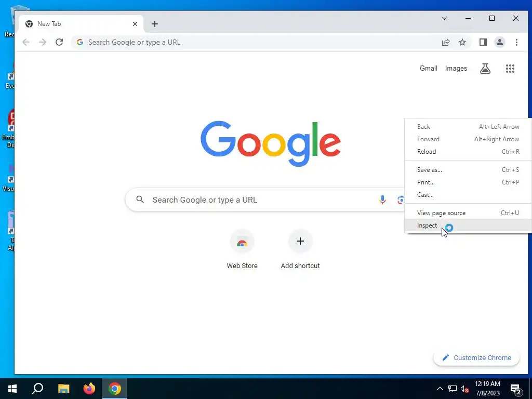Open the profile avatar icon
The width and height of the screenshot is (532, 399).
500,42
